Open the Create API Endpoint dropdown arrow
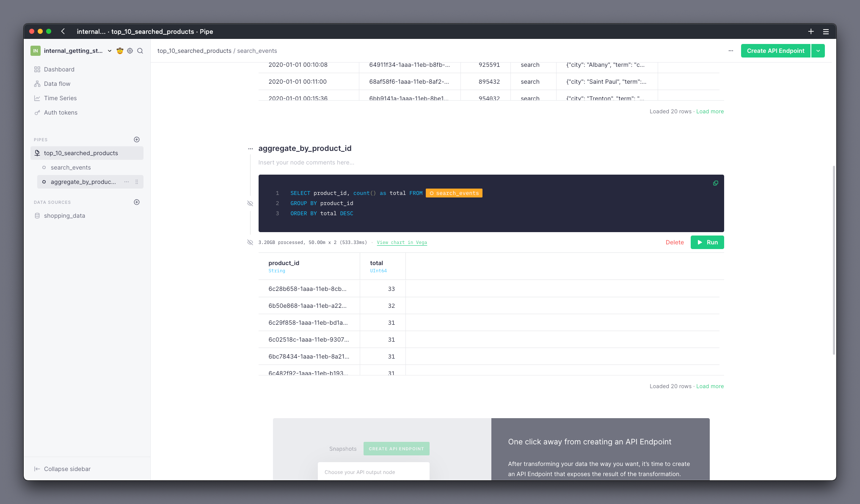The image size is (860, 504). pyautogui.click(x=818, y=51)
